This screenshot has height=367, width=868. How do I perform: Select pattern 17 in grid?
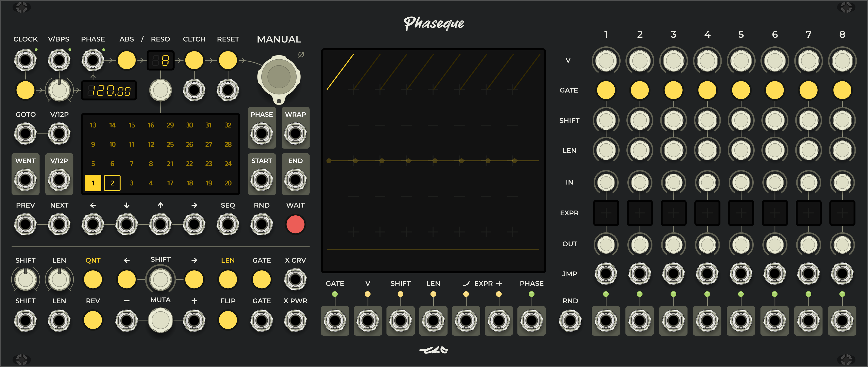click(170, 183)
